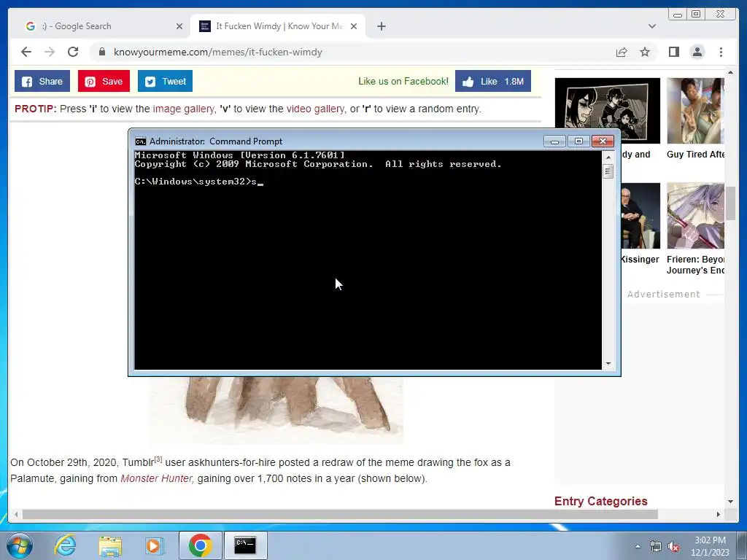Follow the Monster Hunter link
Viewport: 747px width, 560px height.
pos(157,478)
